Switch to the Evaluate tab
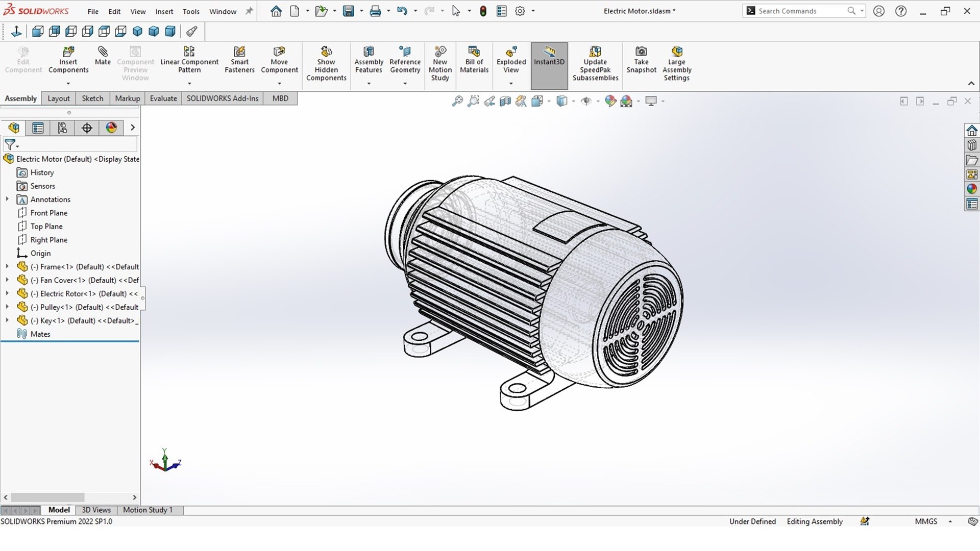 click(163, 98)
